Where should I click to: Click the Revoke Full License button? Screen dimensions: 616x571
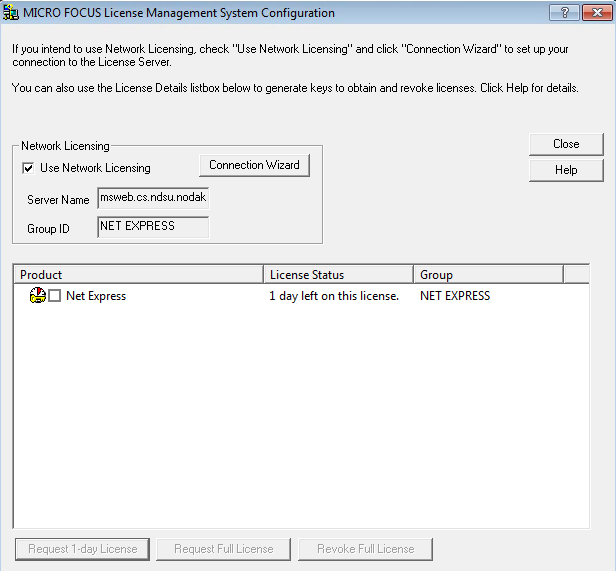pos(365,549)
